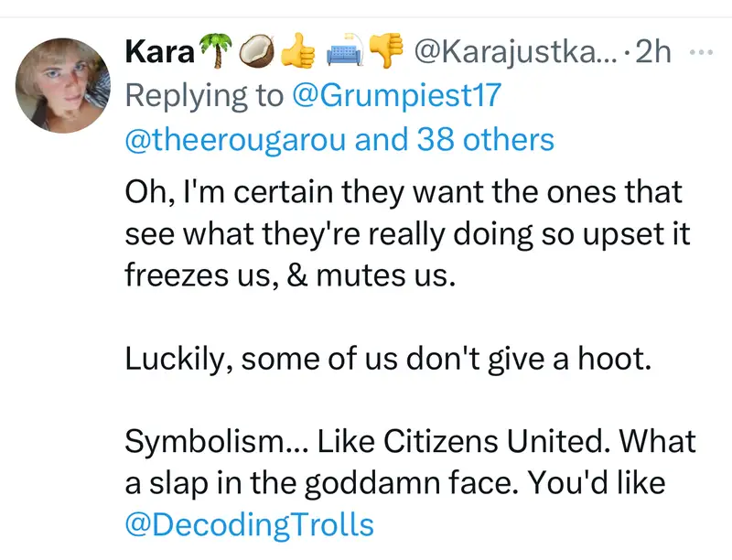This screenshot has width=732, height=560.
Task: Click the "freezes us, & mutes us" line
Action: click(x=289, y=276)
